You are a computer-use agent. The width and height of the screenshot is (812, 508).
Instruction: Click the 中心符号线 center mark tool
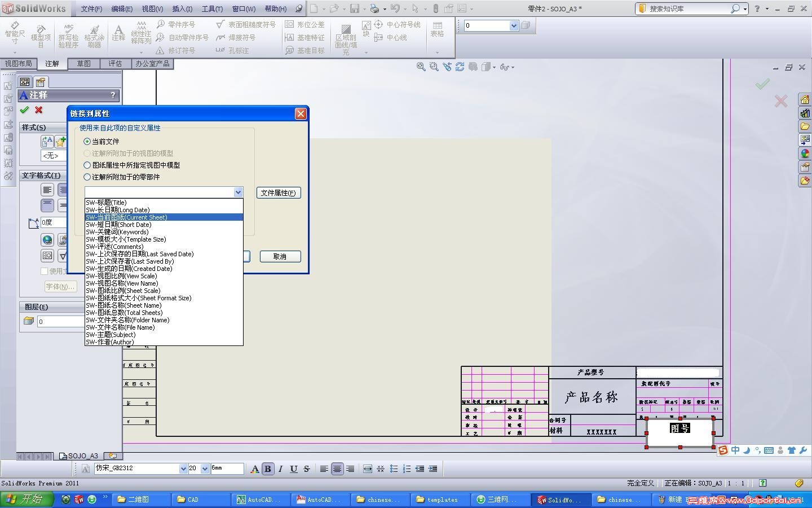(x=397, y=24)
